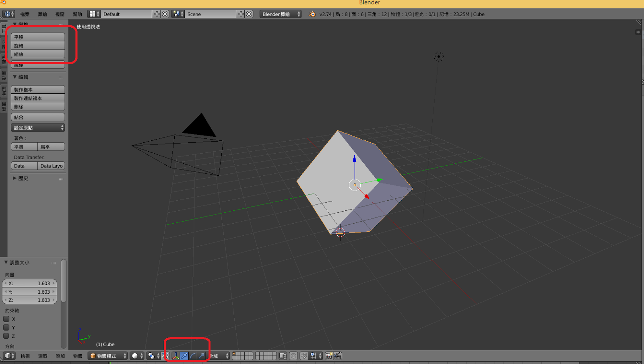Image resolution: width=644 pixels, height=364 pixels.
Task: Toggle the 3D manipulator widget icon
Action: [176, 356]
